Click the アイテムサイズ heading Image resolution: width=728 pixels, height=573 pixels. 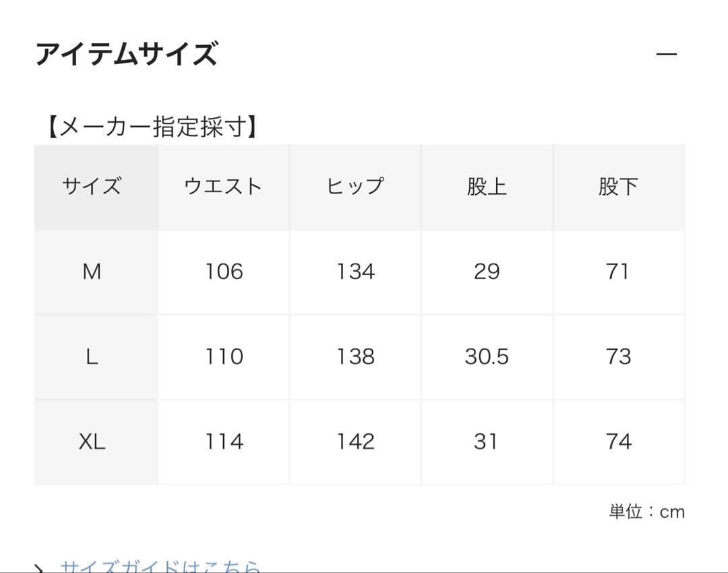(x=128, y=55)
